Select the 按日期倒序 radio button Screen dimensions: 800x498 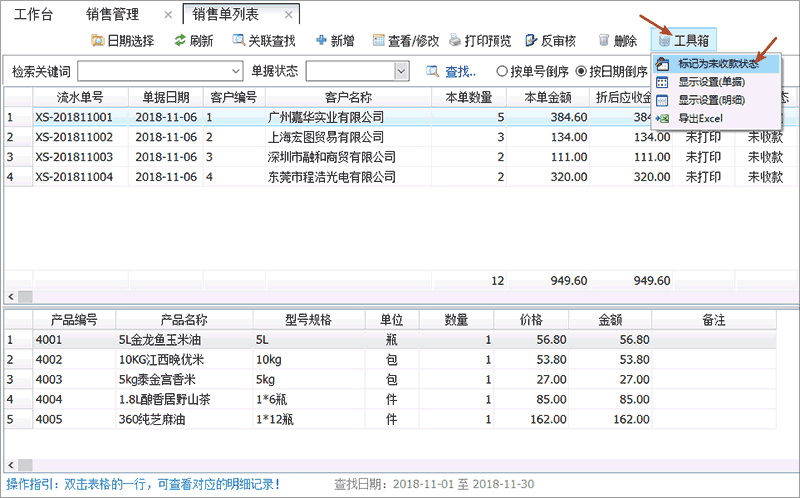(x=581, y=72)
